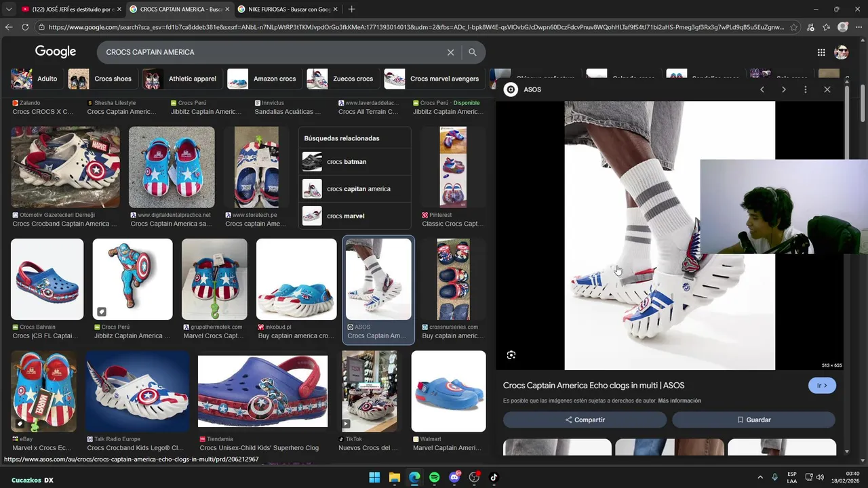Screen dimensions: 868x488
Task: Open the Tiendamia Superhero Clog thumbnail
Action: pos(262,391)
